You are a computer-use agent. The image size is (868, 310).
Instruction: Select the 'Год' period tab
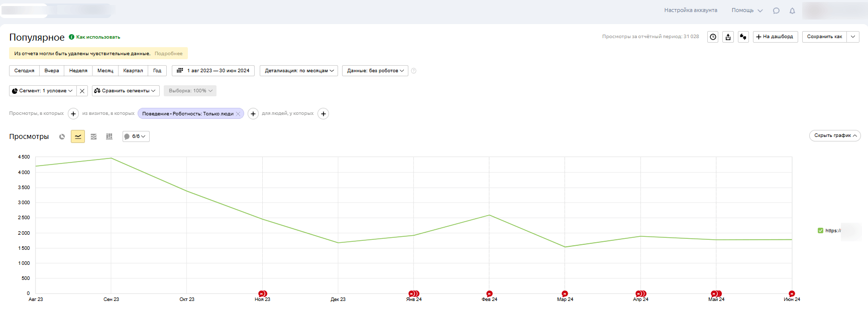157,71
